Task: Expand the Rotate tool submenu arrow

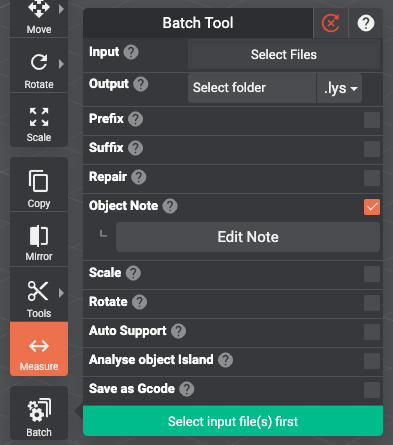Action: (61, 64)
